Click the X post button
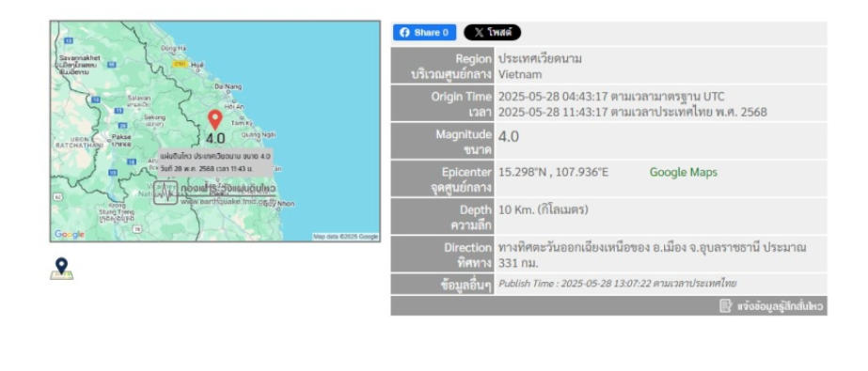This screenshot has width=868, height=371. click(x=492, y=33)
